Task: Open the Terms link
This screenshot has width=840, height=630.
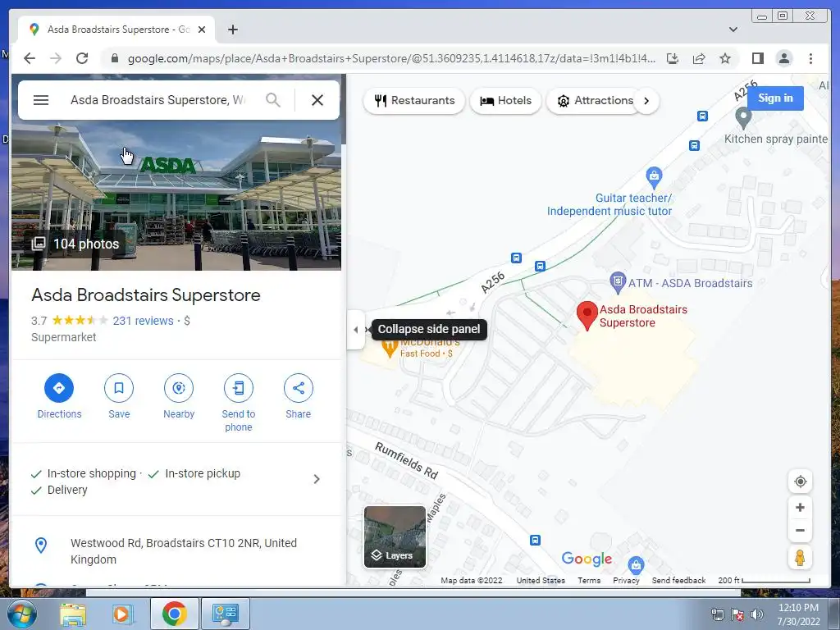Action: click(x=589, y=580)
